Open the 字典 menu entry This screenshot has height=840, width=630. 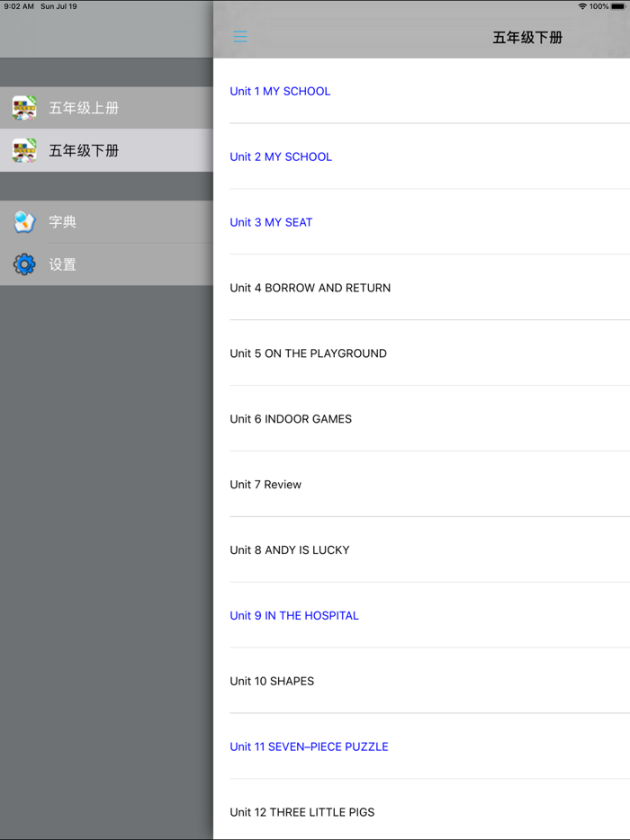click(x=107, y=222)
